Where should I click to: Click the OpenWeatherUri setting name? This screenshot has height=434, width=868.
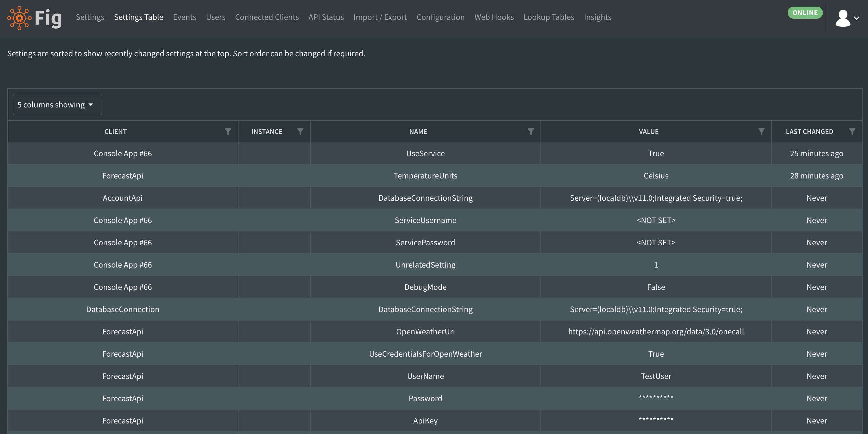[426, 331]
